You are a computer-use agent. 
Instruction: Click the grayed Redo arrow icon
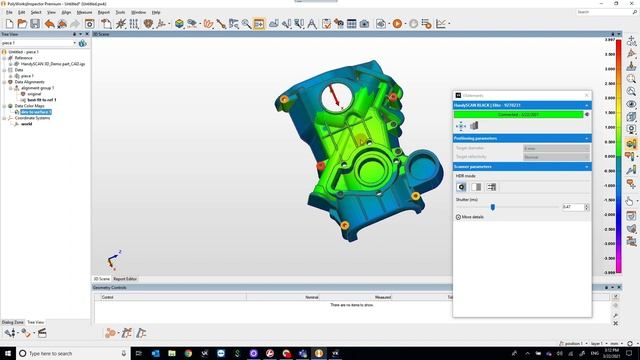75,24
